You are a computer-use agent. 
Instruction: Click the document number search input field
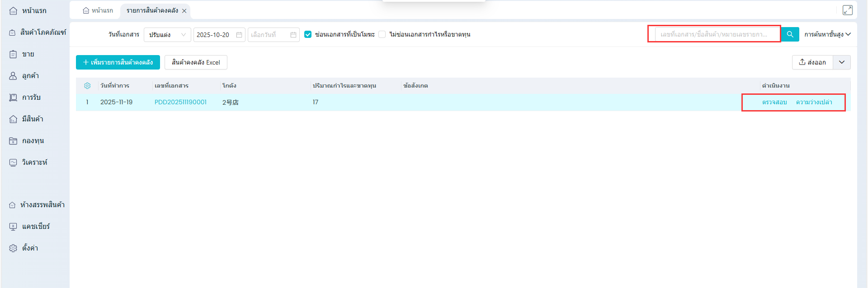(x=717, y=34)
